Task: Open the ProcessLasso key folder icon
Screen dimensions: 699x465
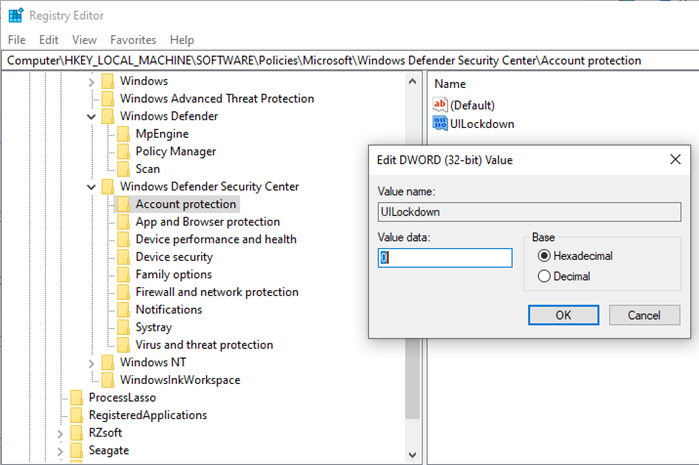Action: [x=76, y=397]
